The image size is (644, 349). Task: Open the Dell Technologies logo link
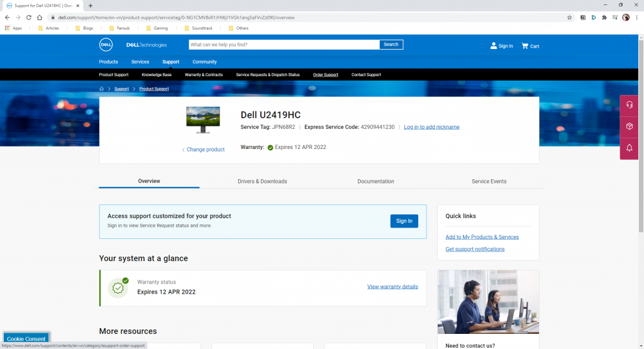click(146, 45)
